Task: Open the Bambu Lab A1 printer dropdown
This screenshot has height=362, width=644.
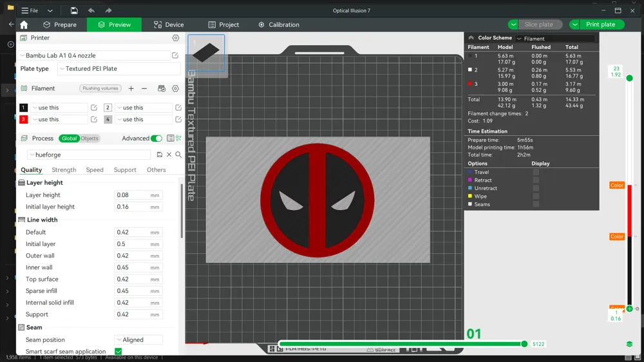Action: pyautogui.click(x=94, y=55)
